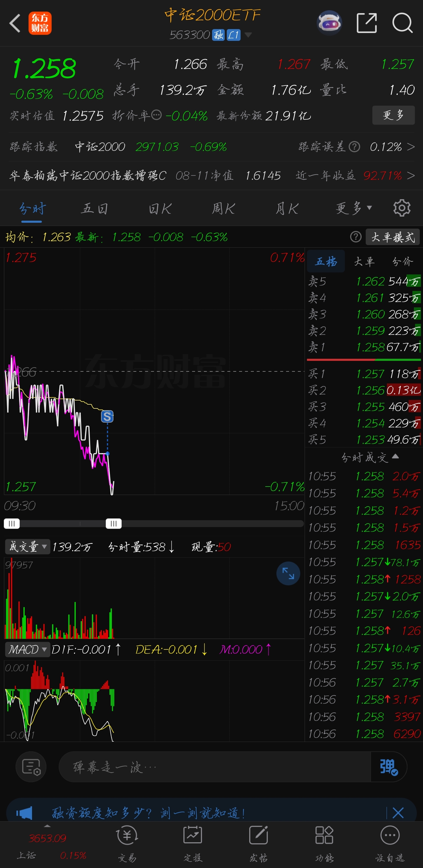Tap the 融 margin badge
This screenshot has height=868, width=423.
point(218,35)
